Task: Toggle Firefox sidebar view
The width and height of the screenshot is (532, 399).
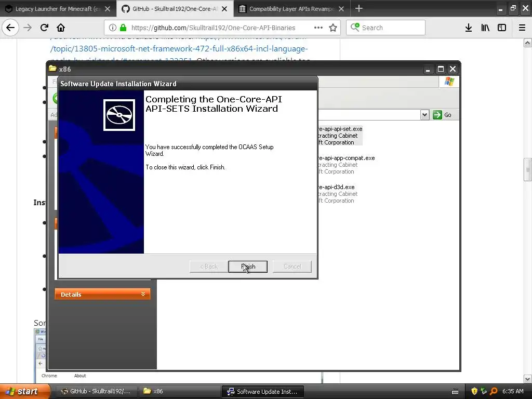Action: click(x=502, y=28)
